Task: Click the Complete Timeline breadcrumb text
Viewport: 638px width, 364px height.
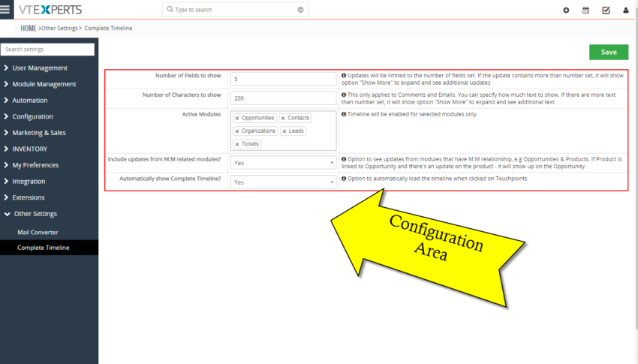Action: (x=108, y=28)
